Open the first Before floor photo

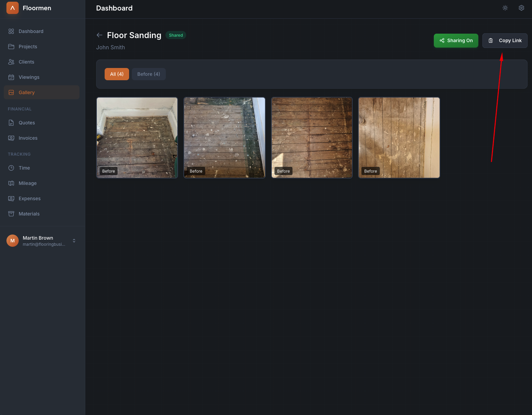137,138
